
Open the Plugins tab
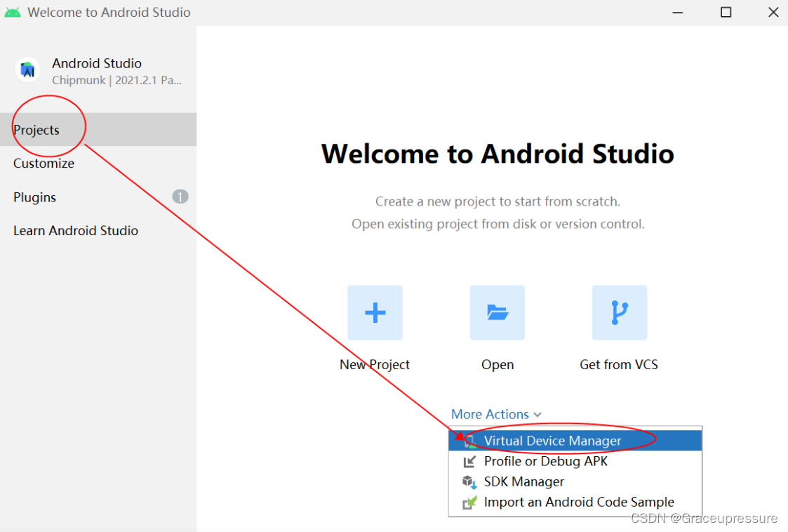coord(98,197)
